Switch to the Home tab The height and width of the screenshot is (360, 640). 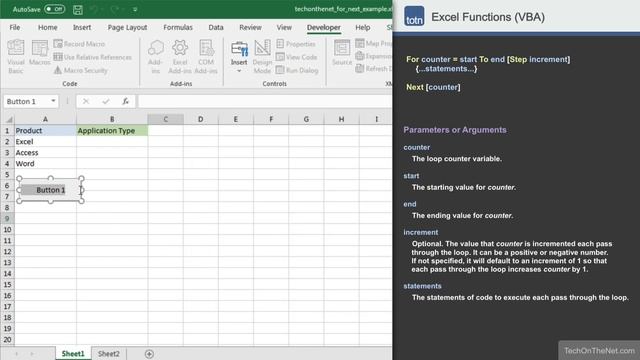(47, 27)
